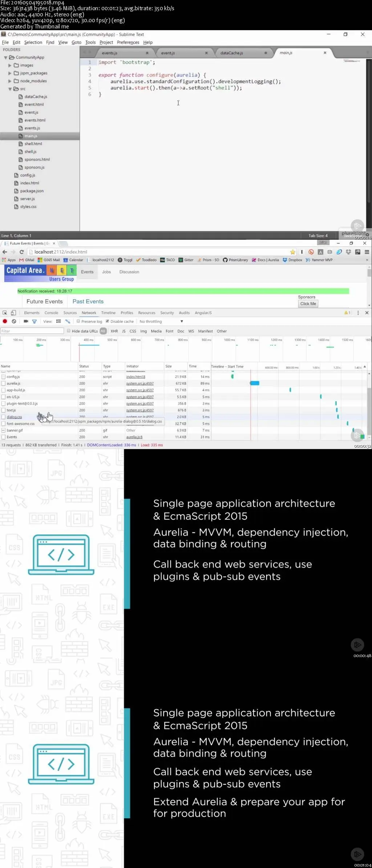Image resolution: width=372 pixels, height=868 pixels.
Task: Switch to the Sources tab in DevTools
Action: [70, 313]
